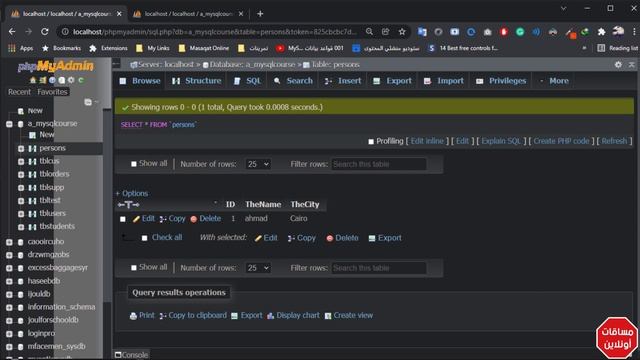Click the pencil Edit icon in ahmad row
Screen dimensions: 640x360
pyautogui.click(x=136, y=219)
